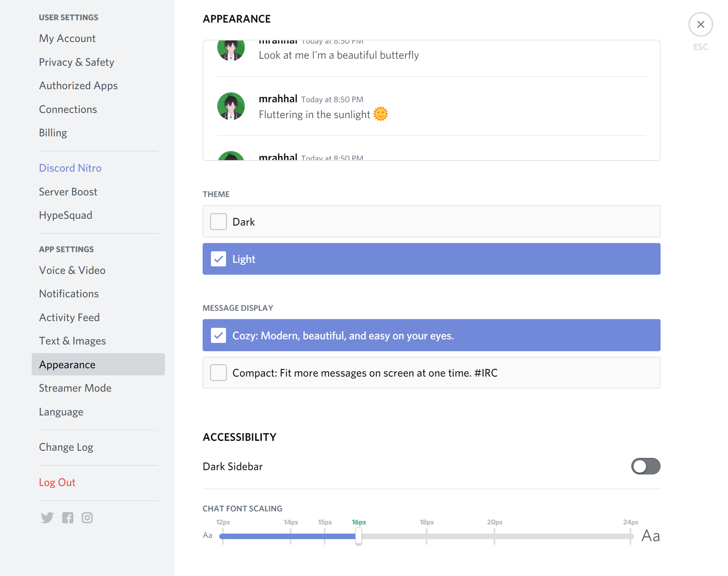The image size is (728, 576).
Task: Click the chat font scaling slider handle
Action: point(358,536)
